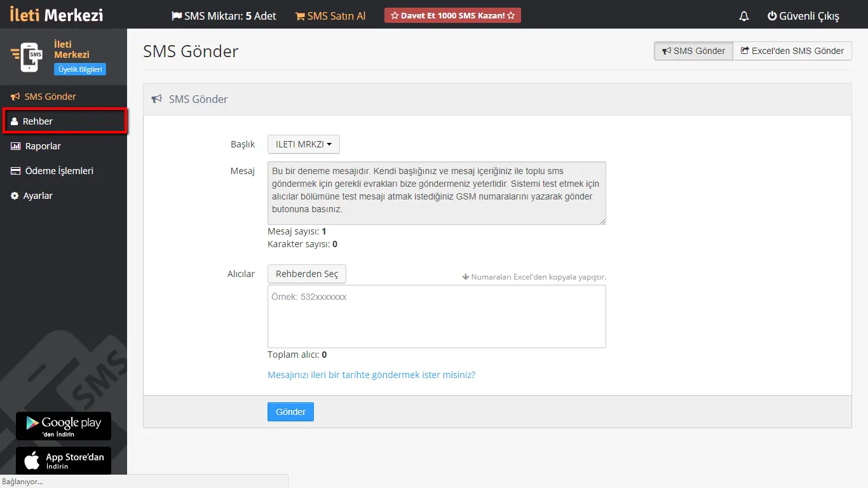Open Ödeme İşlemleri in the sidebar
Viewport: 868px width, 488px height.
pos(64,171)
